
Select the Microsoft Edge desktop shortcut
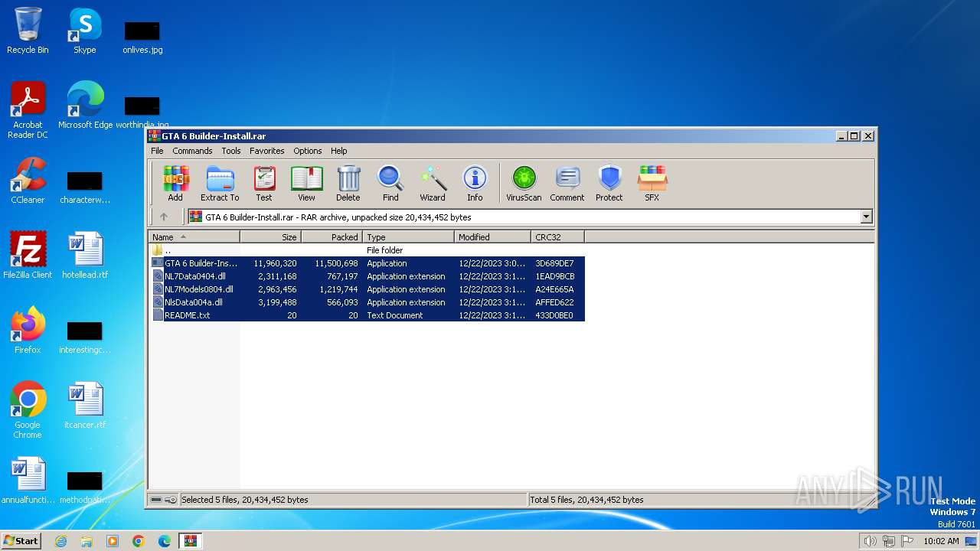[x=85, y=106]
